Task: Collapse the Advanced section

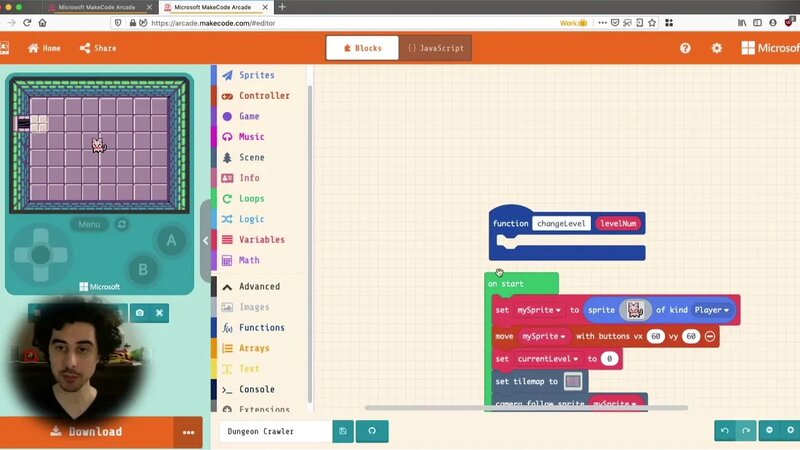Action: click(257, 286)
